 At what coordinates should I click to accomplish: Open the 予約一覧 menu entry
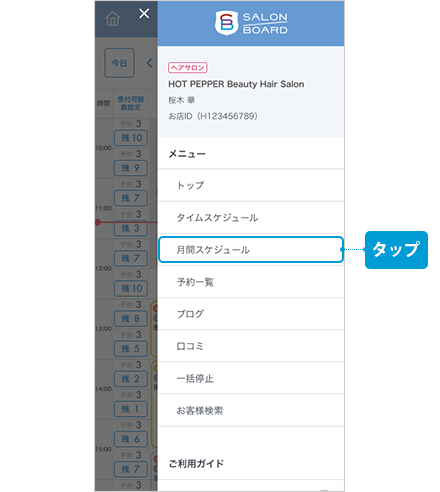click(251, 282)
